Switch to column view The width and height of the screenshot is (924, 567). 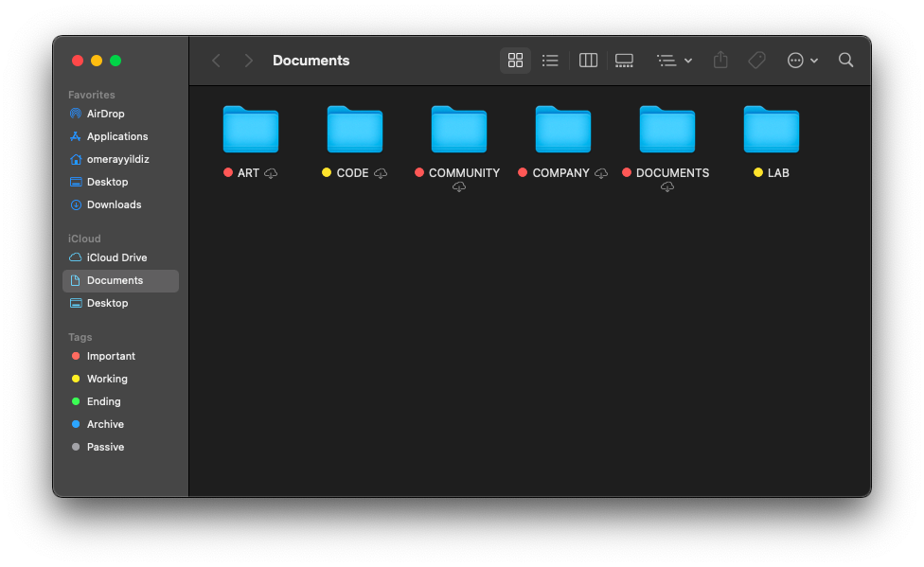pos(588,61)
